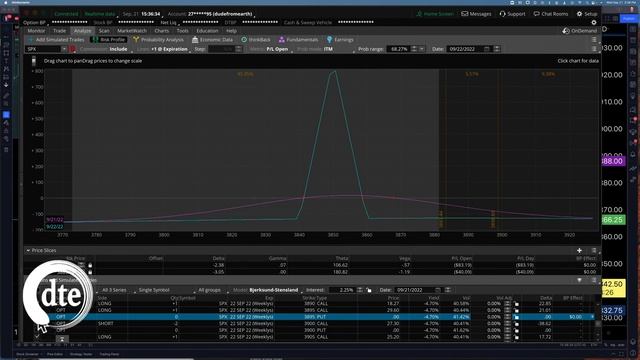Open the calendar icon in the 09/22/2022 date field
This screenshot has height=360, width=640.
487,49
